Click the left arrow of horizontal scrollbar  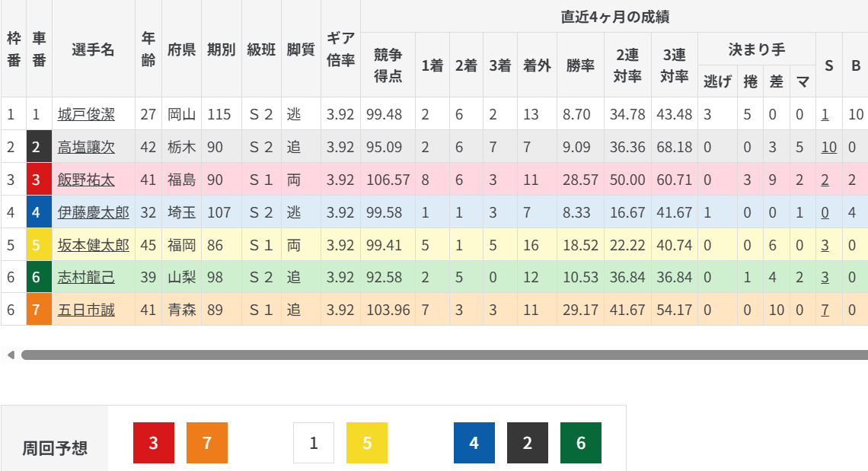click(10, 355)
